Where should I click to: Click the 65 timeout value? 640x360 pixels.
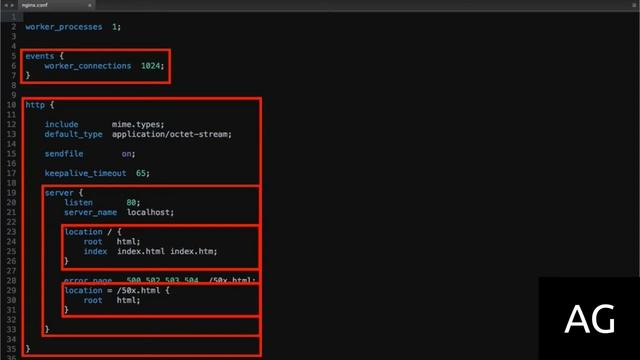[141, 173]
